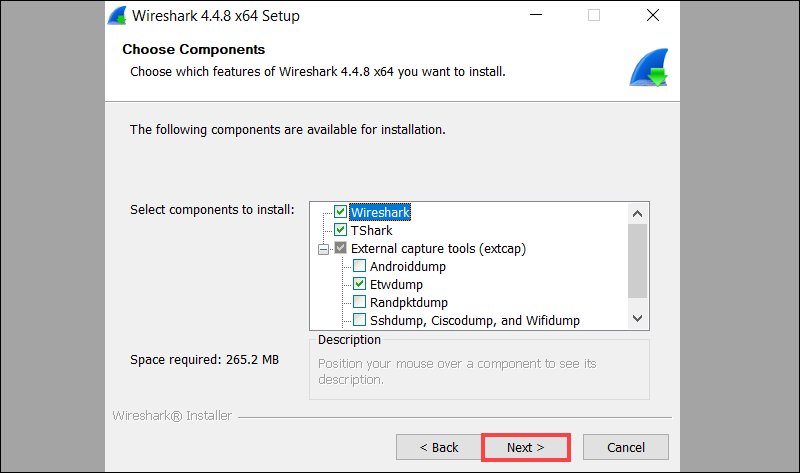
Task: Uncheck the Wireshark component checkbox
Action: [x=340, y=212]
